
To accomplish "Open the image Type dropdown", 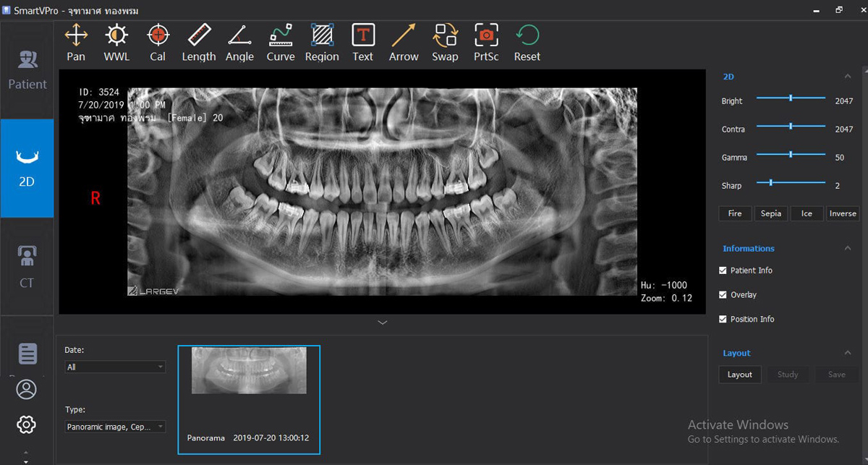I will point(114,427).
